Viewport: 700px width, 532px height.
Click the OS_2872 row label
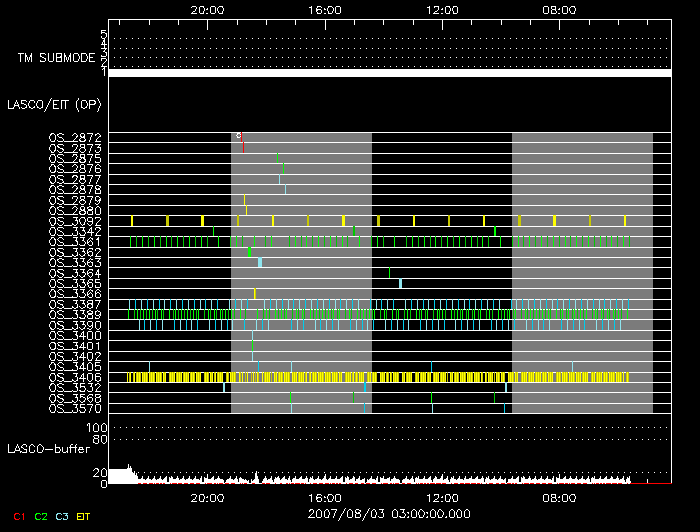click(74, 137)
